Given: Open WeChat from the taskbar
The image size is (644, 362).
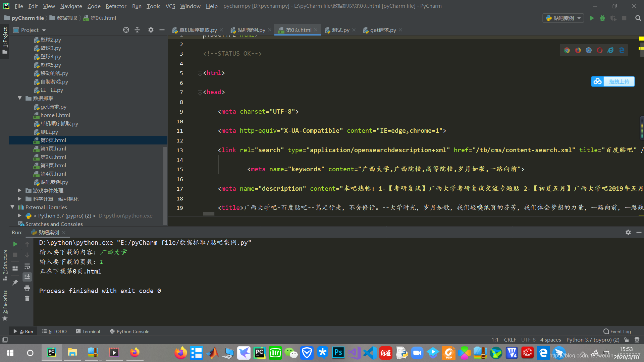Looking at the screenshot, I should click(x=291, y=353).
